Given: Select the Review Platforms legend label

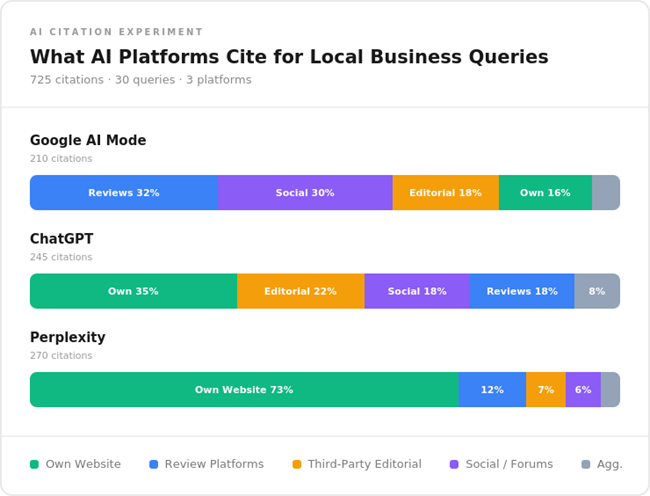Looking at the screenshot, I should click(214, 464).
